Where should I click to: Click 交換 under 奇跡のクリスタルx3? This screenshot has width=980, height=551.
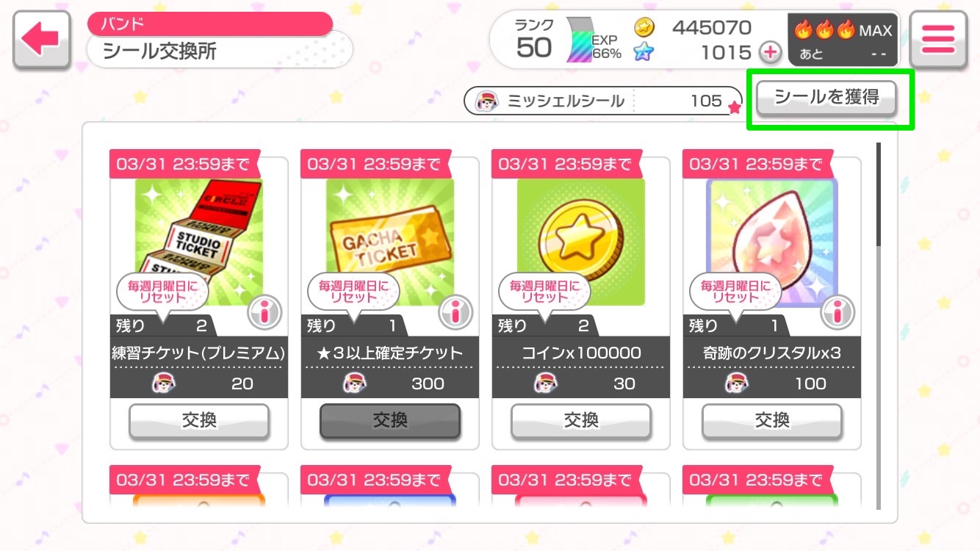click(772, 420)
